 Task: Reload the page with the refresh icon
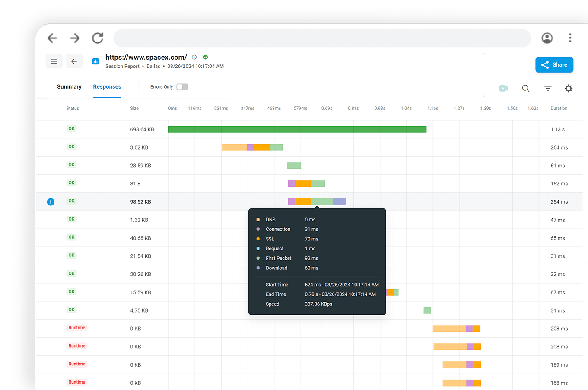coord(97,38)
